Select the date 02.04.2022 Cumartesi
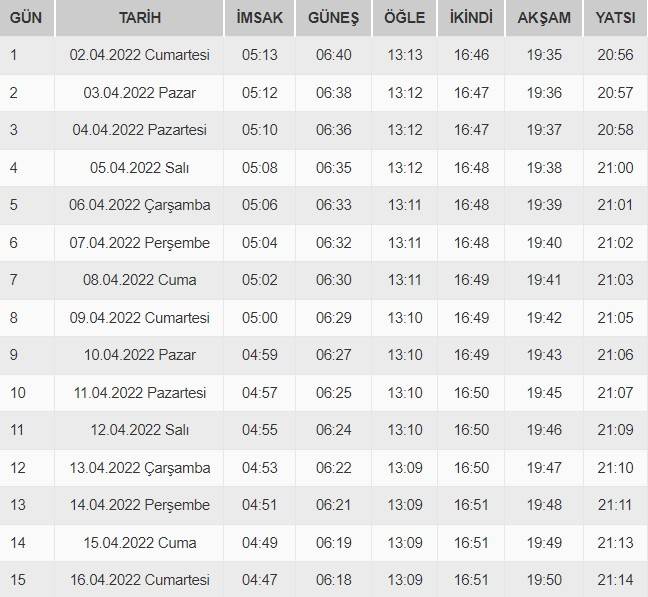 click(140, 55)
